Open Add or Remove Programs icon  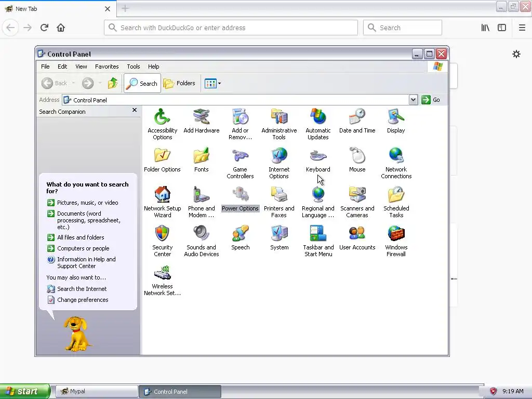[x=240, y=124]
